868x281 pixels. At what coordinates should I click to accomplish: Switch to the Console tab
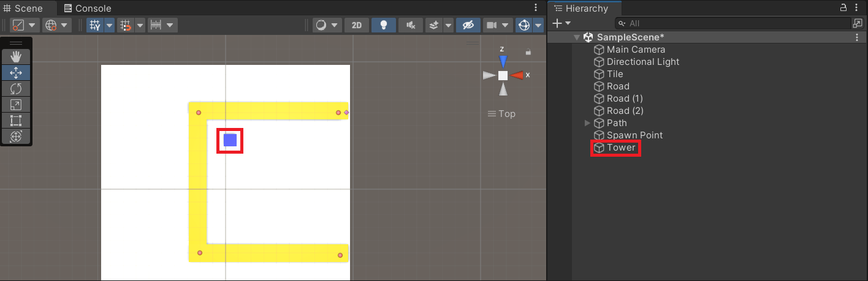[88, 8]
